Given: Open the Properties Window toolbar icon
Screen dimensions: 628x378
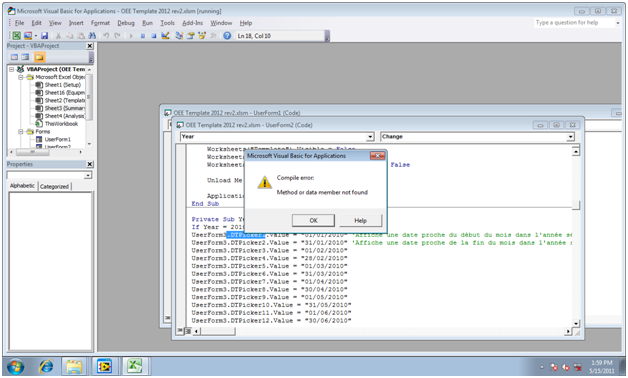Looking at the screenshot, I should [x=190, y=36].
